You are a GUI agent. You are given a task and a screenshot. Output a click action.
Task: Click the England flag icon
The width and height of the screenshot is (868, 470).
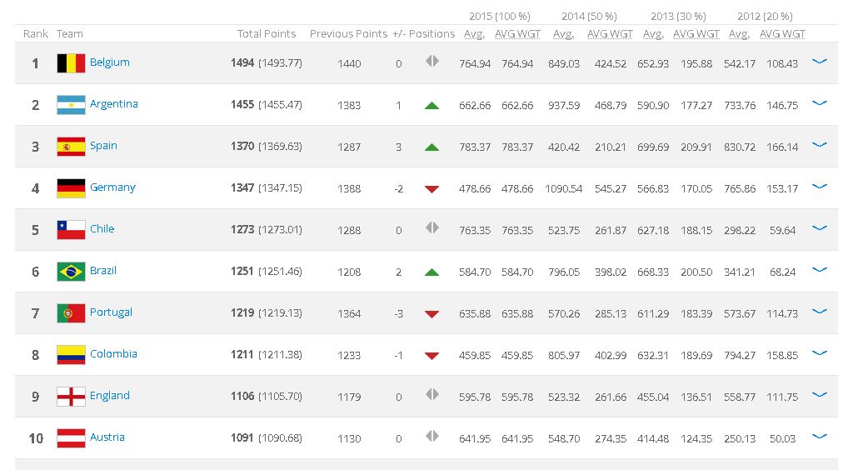[71, 397]
